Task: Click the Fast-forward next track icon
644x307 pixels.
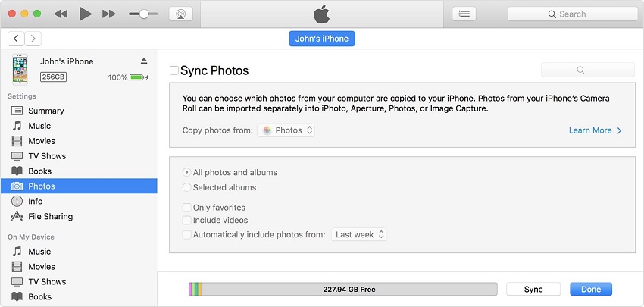Action: [x=108, y=14]
